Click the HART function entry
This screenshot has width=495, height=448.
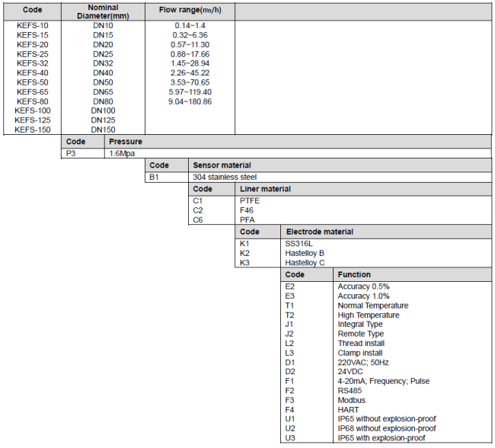(x=349, y=409)
